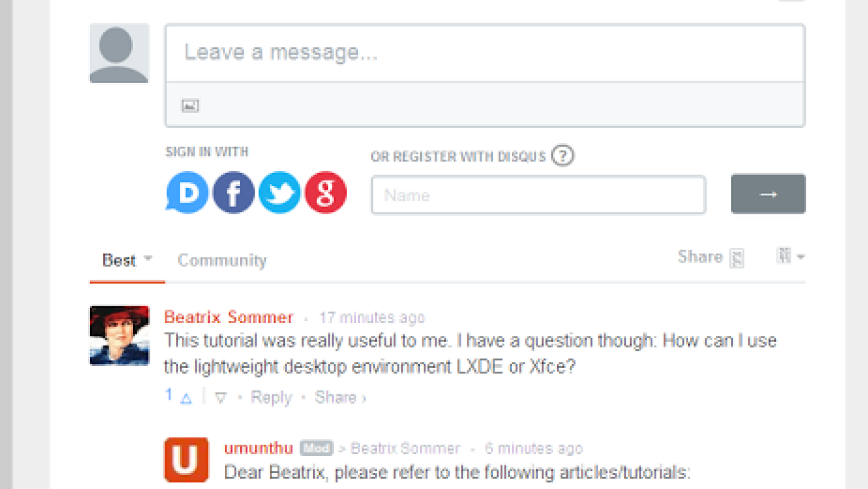Viewport: 868px width, 489px height.
Task: Click the default avatar placeholder
Action: [119, 53]
